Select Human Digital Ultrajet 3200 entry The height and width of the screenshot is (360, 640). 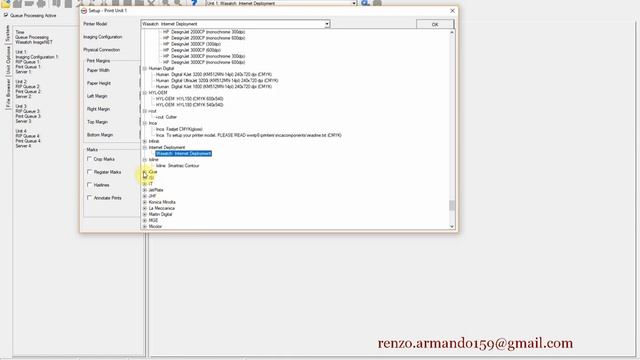217,80
